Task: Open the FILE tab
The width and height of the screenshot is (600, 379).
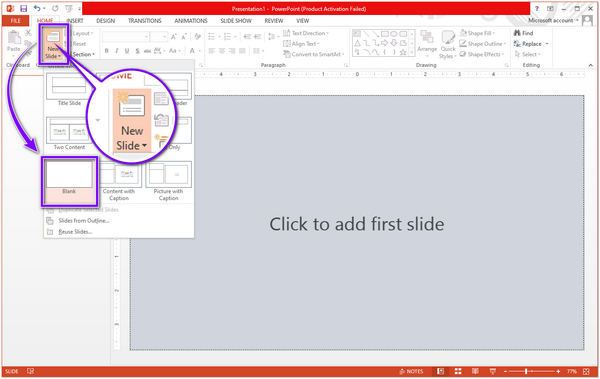Action: pyautogui.click(x=16, y=21)
